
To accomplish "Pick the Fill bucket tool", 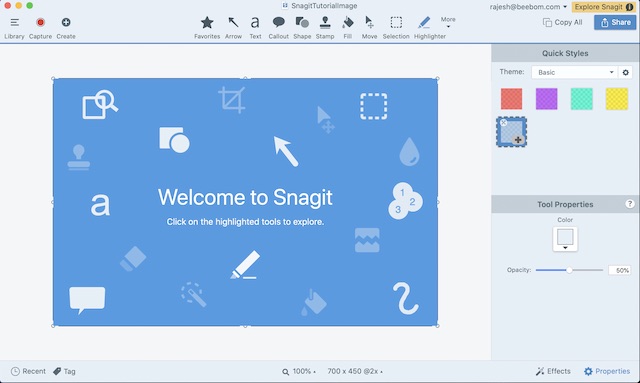I will tap(348, 27).
